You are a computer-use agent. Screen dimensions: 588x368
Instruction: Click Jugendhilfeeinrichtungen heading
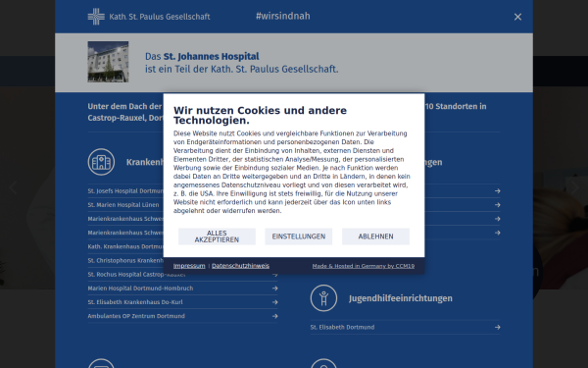click(x=401, y=298)
